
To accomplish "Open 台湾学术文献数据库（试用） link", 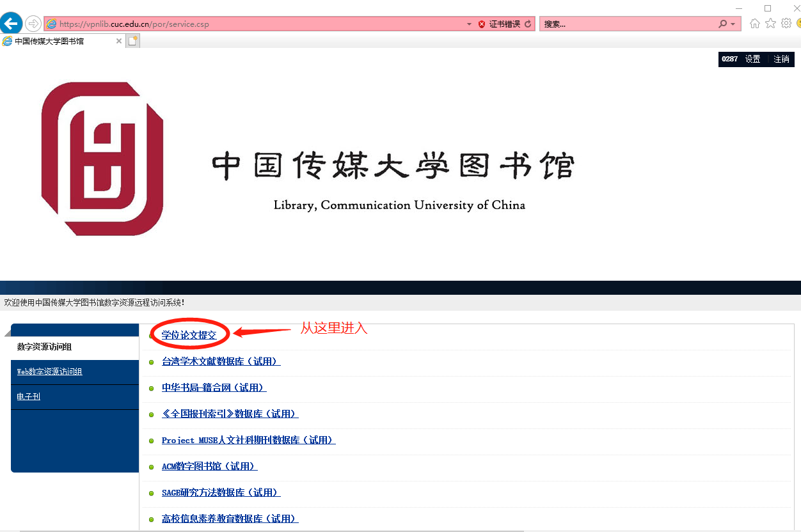I will coord(221,361).
